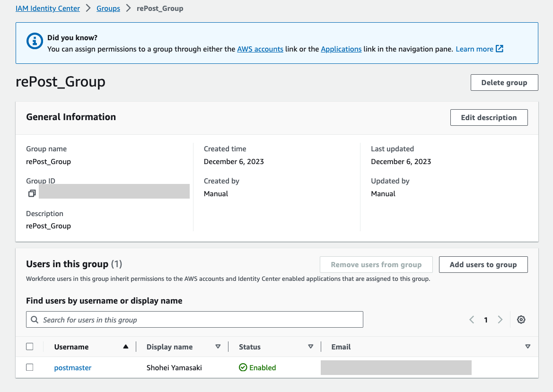Click the Add users to group button
Viewport: 553px width, 392px height.
point(483,264)
